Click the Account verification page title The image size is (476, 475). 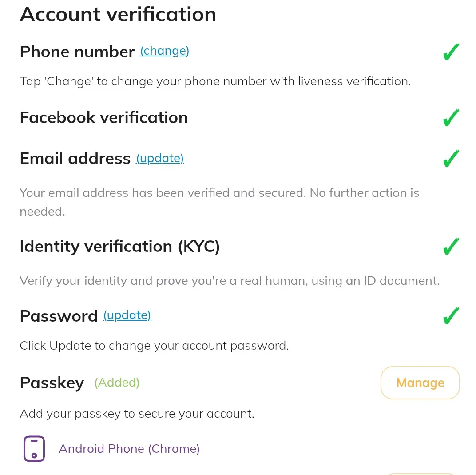coord(118,15)
